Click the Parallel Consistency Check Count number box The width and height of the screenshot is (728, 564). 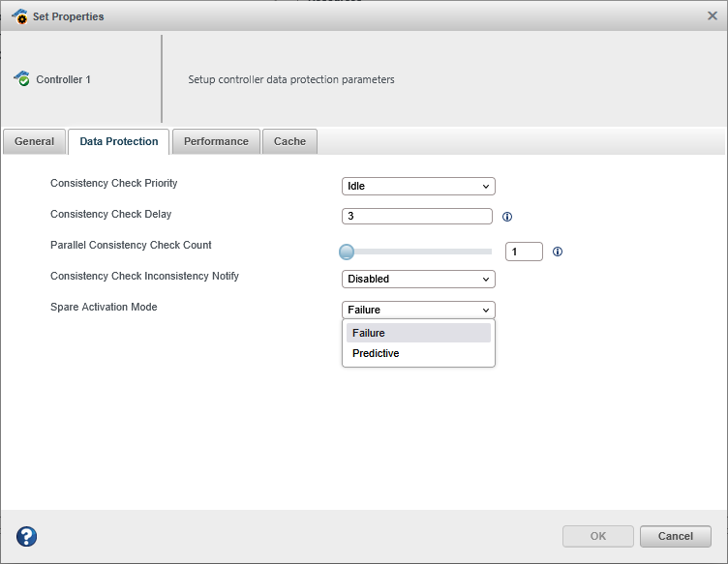pyautogui.click(x=524, y=252)
